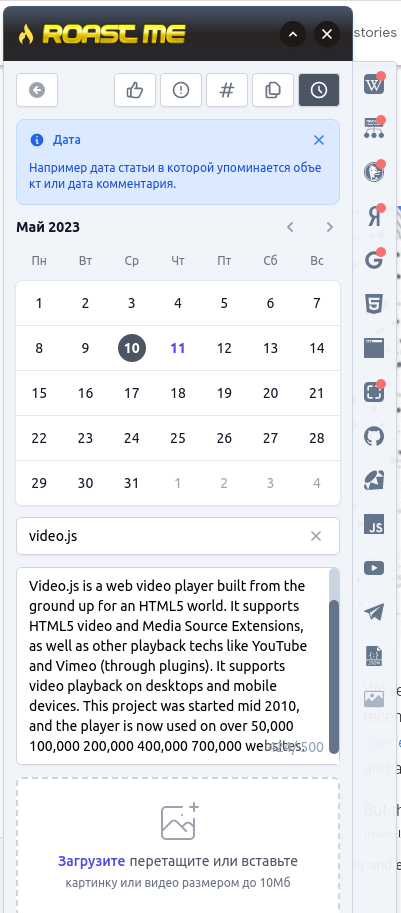Click the copy documents icon

(x=273, y=90)
